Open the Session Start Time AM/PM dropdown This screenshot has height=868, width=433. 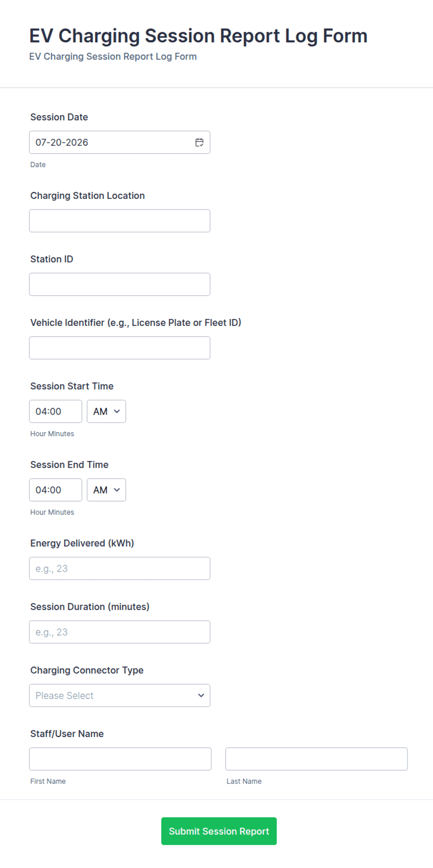click(106, 412)
